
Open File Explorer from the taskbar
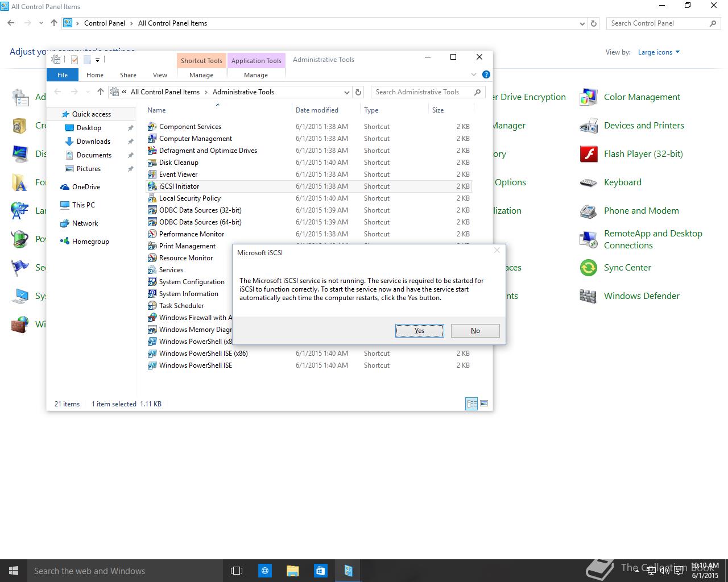coord(292,571)
